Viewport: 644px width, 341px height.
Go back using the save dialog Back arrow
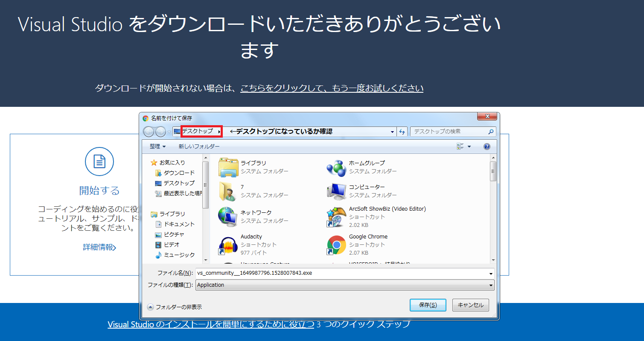pos(149,132)
